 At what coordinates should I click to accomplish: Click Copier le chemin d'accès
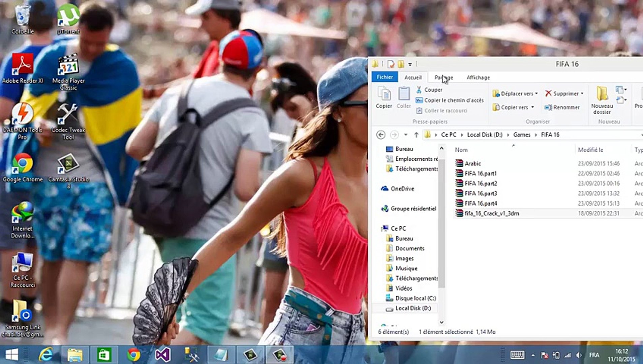click(454, 100)
